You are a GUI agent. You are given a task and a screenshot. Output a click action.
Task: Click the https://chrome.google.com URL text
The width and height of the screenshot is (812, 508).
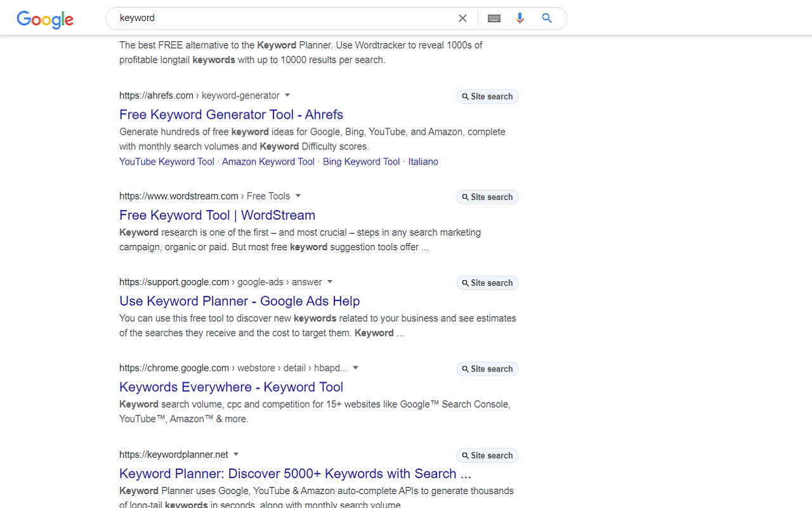coord(174,368)
